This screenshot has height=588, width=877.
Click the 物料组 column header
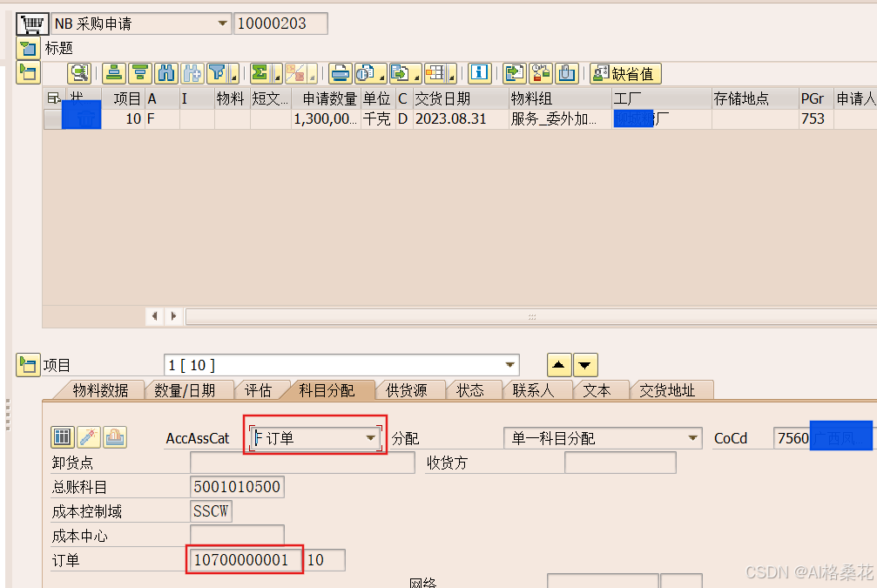click(560, 99)
